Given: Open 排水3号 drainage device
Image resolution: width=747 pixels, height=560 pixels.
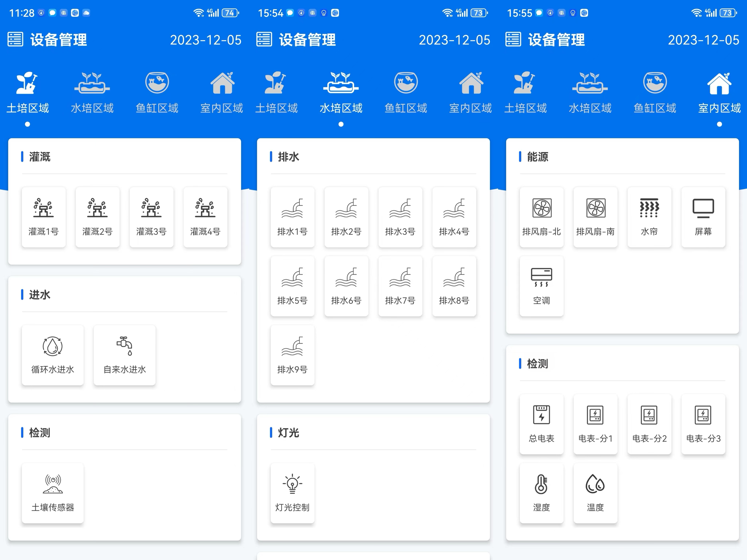Looking at the screenshot, I should [x=400, y=217].
